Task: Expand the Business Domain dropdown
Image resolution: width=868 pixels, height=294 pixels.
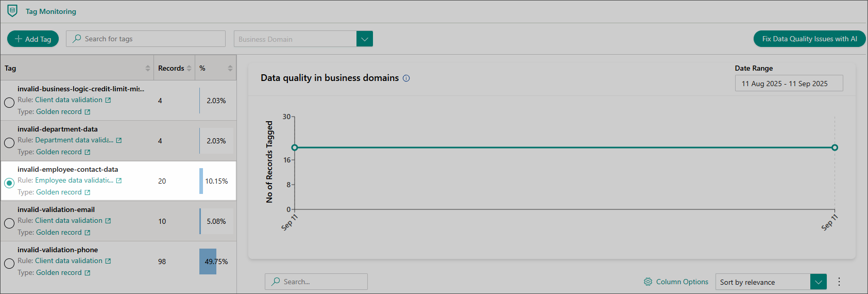Action: pyautogui.click(x=364, y=39)
